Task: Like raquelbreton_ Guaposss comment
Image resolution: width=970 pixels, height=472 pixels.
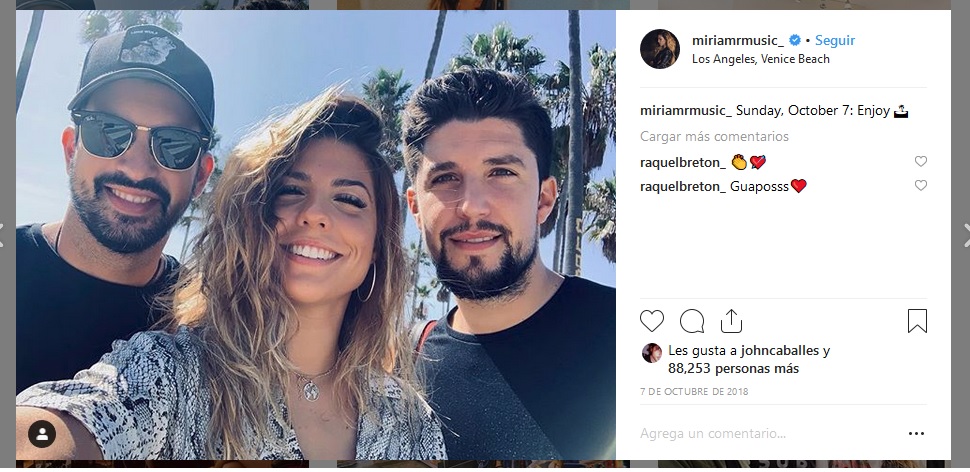Action: [x=921, y=185]
